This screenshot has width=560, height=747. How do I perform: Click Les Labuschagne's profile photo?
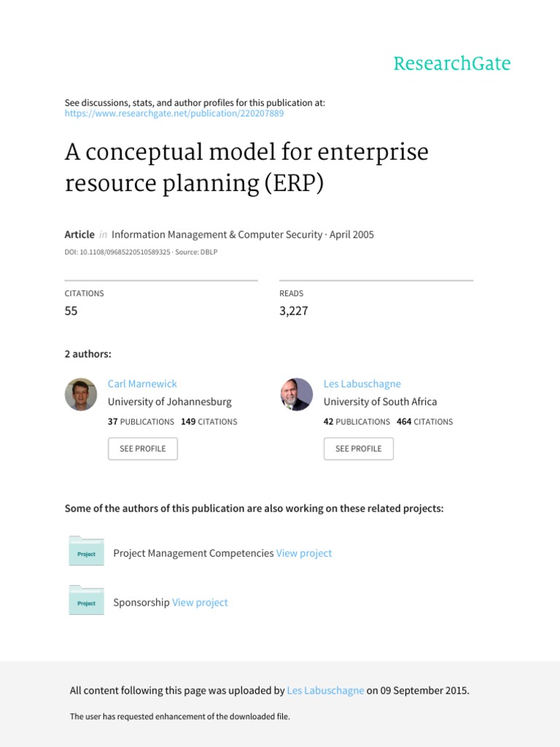(297, 394)
